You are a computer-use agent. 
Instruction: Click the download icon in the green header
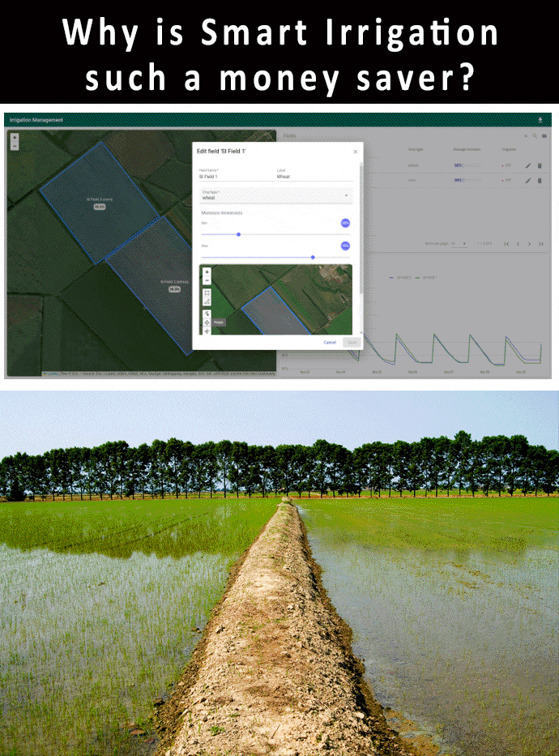540,120
